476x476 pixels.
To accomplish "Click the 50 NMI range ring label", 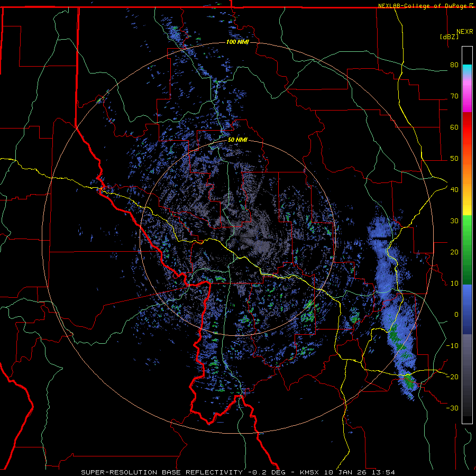I will tap(237, 140).
